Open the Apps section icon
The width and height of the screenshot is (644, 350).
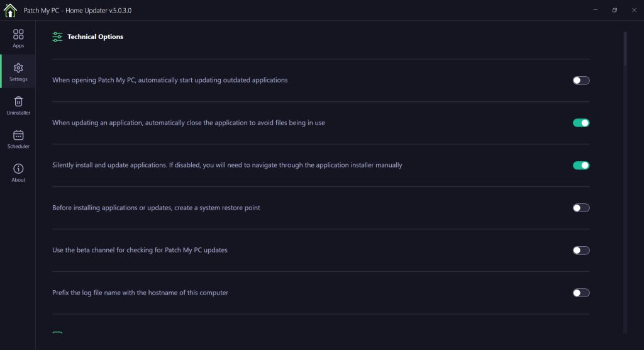(18, 34)
